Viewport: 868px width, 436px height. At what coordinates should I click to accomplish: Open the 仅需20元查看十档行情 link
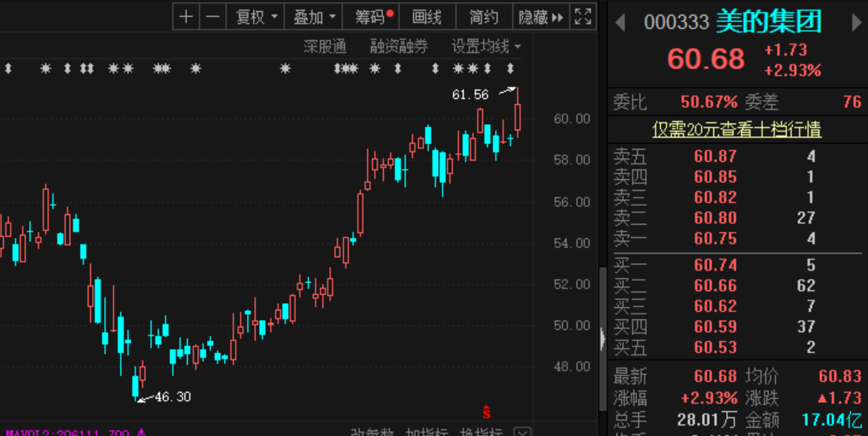(737, 130)
